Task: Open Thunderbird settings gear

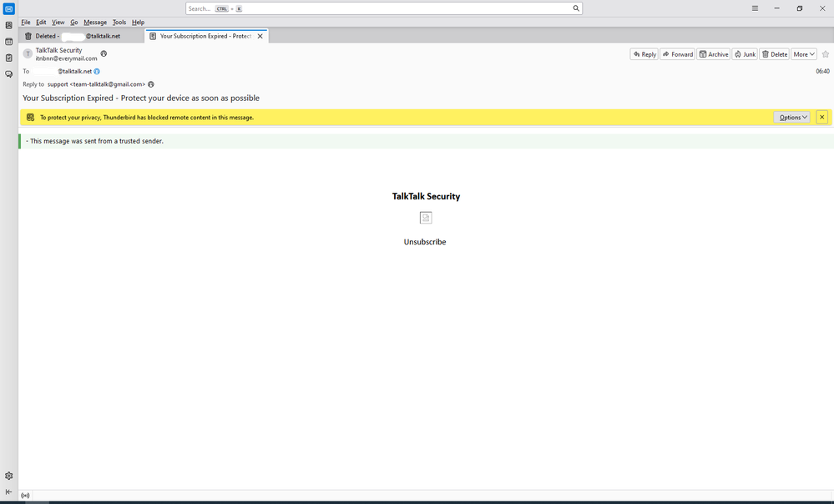Action: coord(9,476)
